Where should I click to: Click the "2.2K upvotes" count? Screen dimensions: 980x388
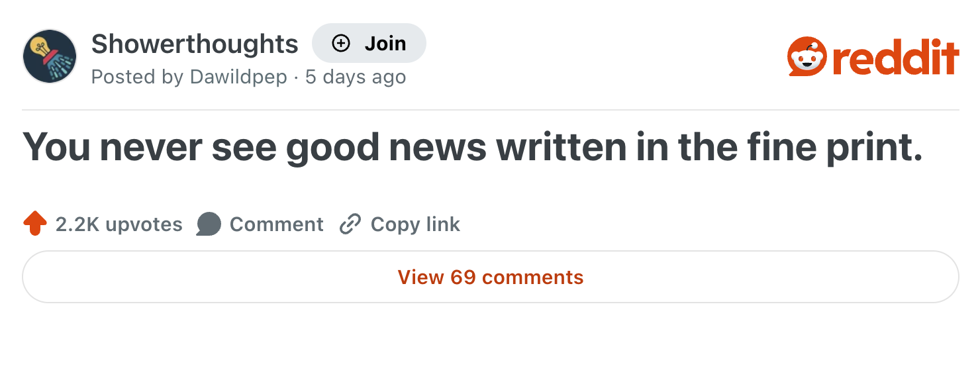click(x=119, y=224)
